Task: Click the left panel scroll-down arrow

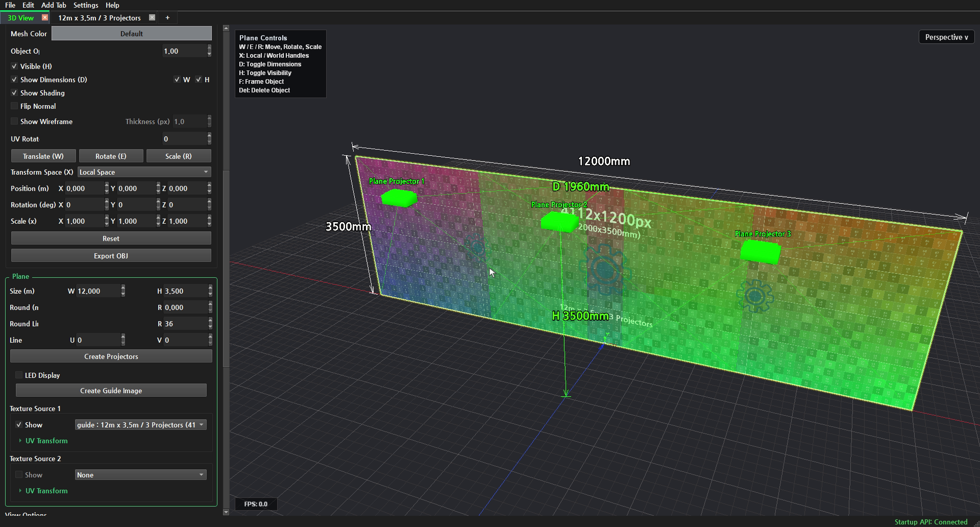Action: pyautogui.click(x=226, y=512)
